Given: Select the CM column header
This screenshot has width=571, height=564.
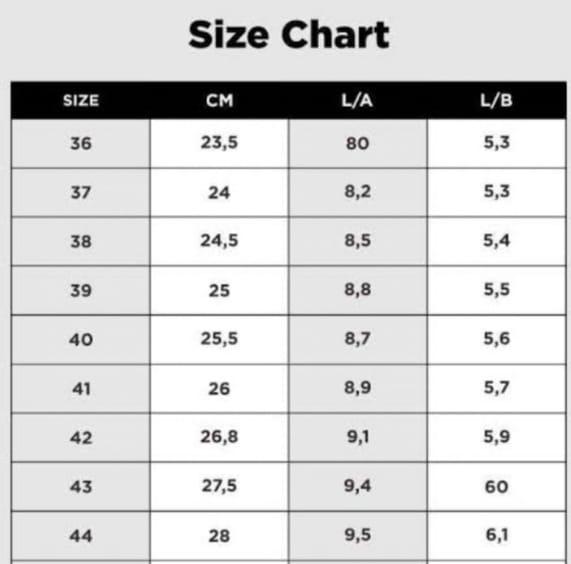Looking at the screenshot, I should click(220, 100).
